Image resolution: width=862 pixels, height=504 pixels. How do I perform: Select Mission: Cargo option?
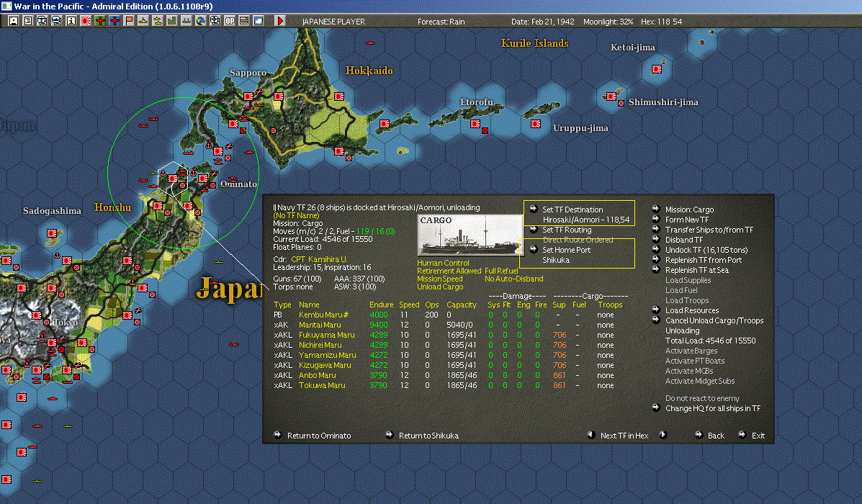point(689,210)
